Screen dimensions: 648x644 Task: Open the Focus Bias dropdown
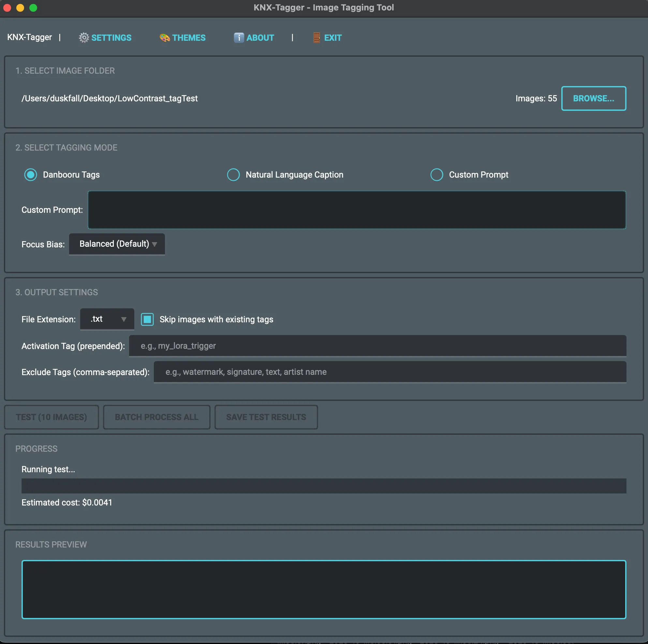pyautogui.click(x=117, y=244)
